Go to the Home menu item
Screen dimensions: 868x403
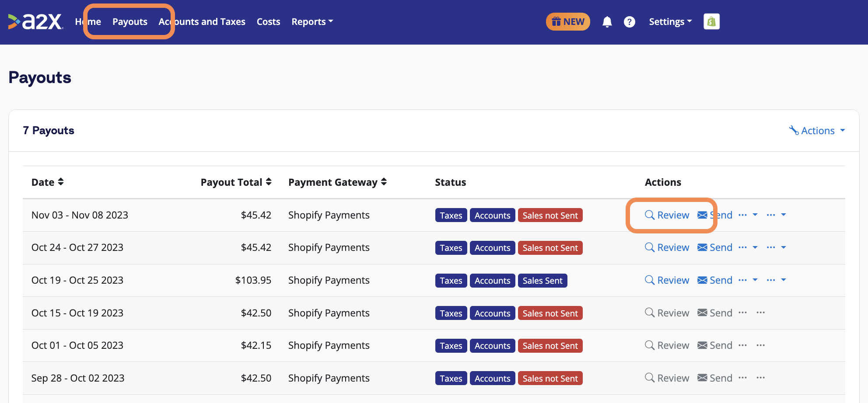[88, 22]
